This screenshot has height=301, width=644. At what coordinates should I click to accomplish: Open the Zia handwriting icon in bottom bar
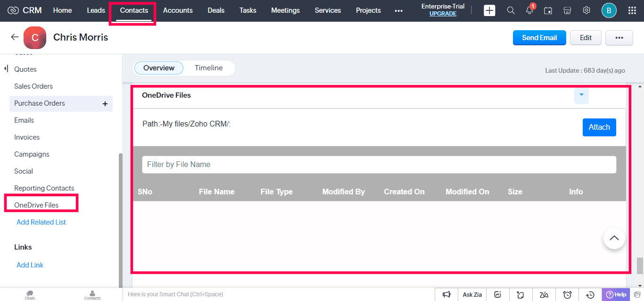click(544, 294)
